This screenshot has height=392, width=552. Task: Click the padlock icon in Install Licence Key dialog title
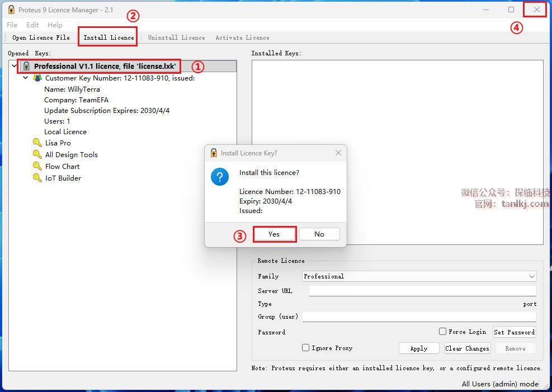coord(214,153)
